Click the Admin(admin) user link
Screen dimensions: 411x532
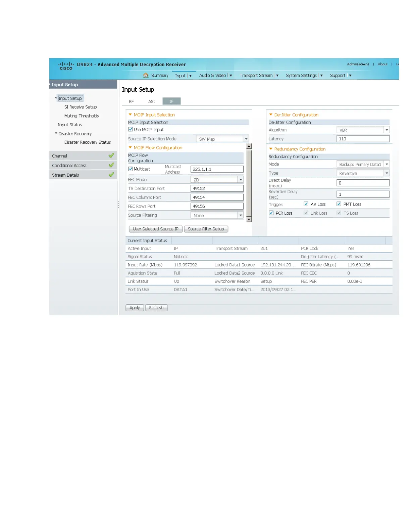click(x=358, y=64)
